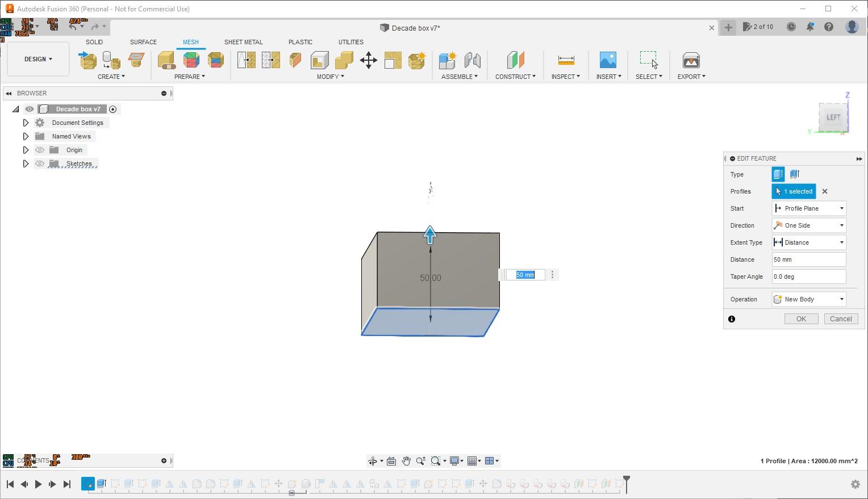Open the Notifications bell

(x=810, y=27)
